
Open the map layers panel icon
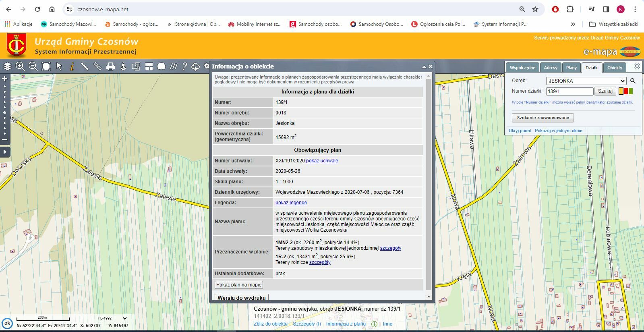pos(7,66)
